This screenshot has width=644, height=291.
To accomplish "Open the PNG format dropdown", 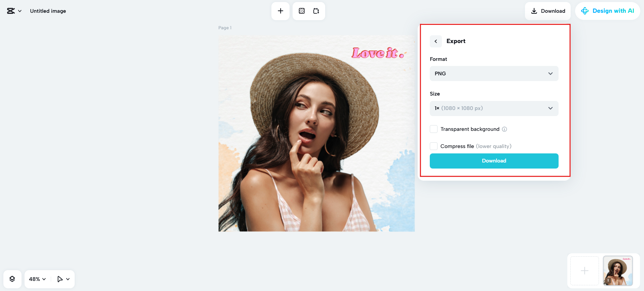I will click(494, 74).
